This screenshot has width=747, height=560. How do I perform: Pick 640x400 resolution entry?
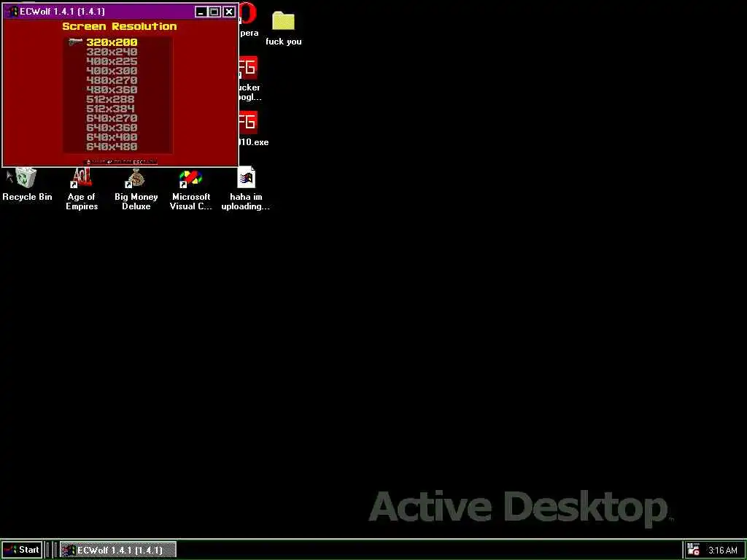112,137
